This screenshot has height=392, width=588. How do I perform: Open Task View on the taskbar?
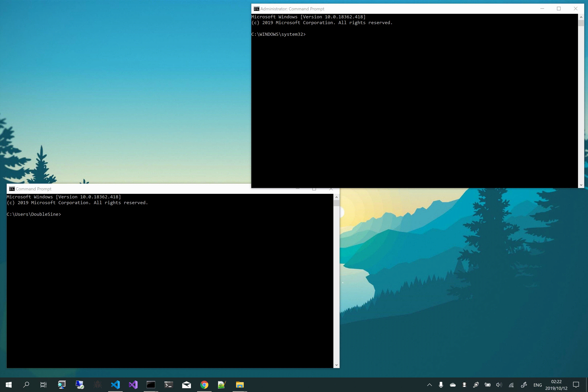(44, 385)
